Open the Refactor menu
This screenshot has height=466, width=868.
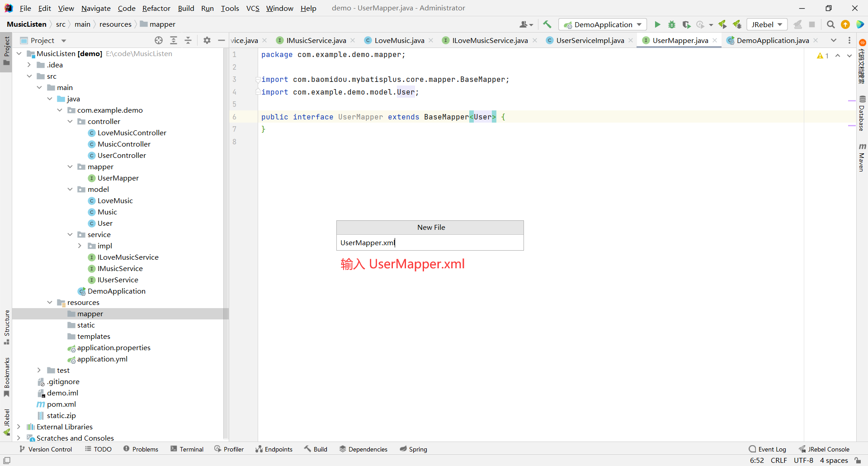coord(156,8)
